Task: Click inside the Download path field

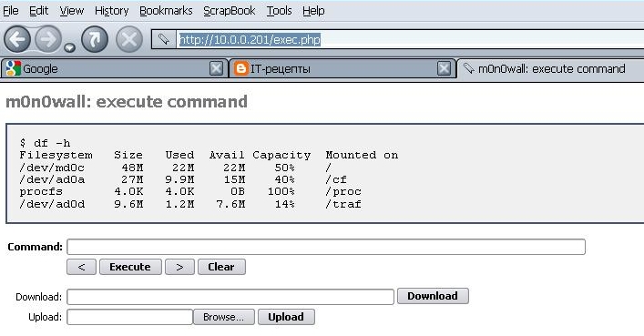Action: click(230, 297)
